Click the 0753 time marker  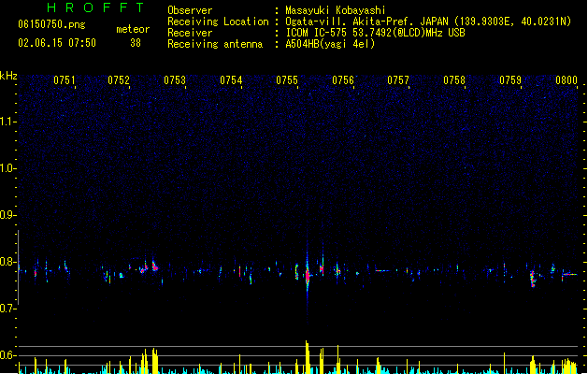(175, 80)
